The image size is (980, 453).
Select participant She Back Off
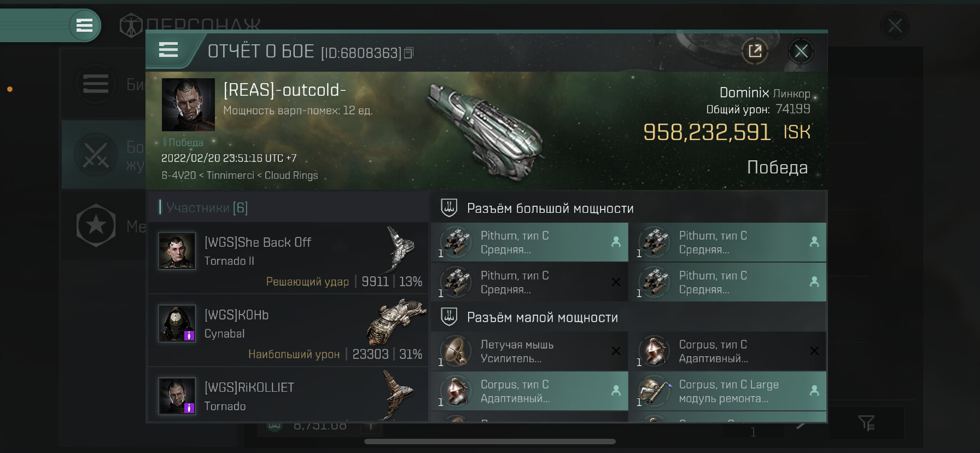(288, 257)
